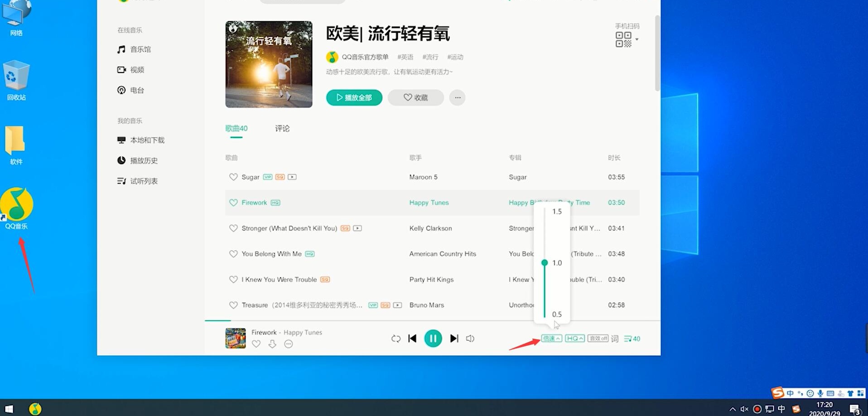
Task: Open artist Maroon 5
Action: (x=423, y=177)
